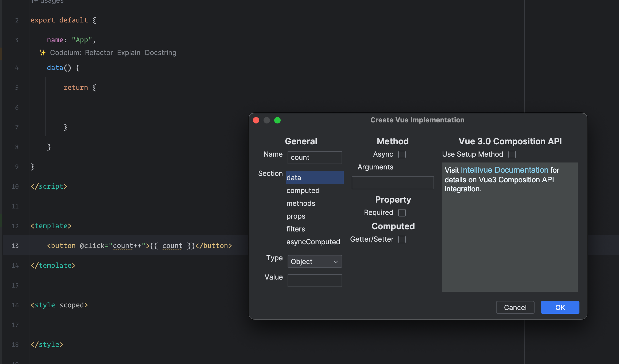Click line number 10 in gutter

pyautogui.click(x=15, y=186)
